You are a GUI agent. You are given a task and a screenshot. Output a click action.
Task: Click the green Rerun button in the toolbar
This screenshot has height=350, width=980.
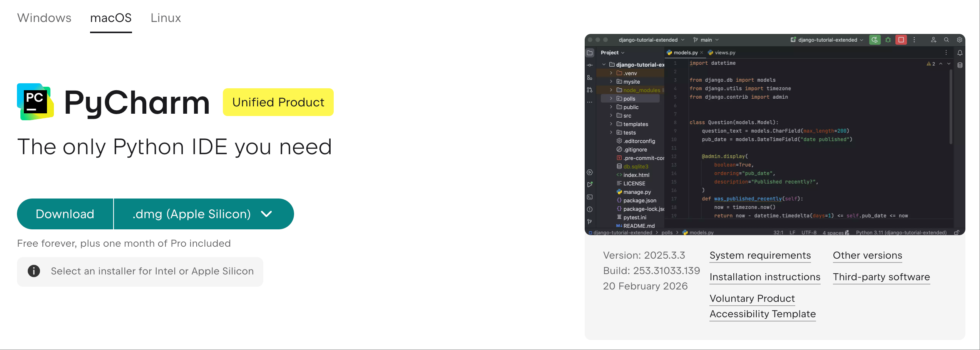[875, 40]
